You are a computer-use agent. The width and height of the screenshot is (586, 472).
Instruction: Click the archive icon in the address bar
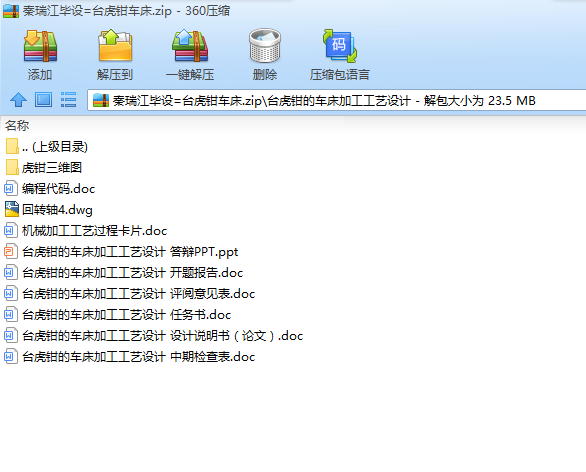click(101, 100)
